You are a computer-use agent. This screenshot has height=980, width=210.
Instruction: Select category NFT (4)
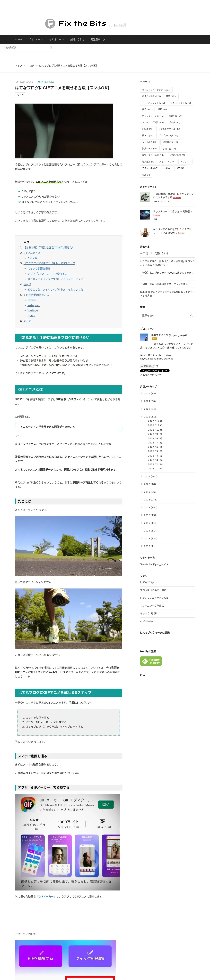point(180,168)
